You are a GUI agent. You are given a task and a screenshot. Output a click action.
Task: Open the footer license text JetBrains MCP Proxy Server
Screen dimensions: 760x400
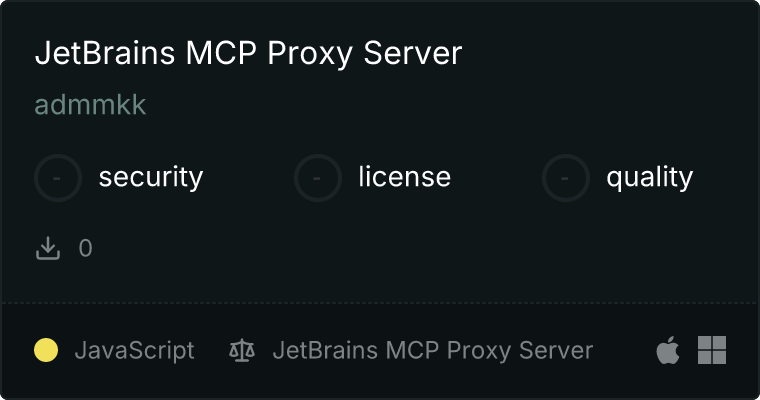click(x=433, y=351)
